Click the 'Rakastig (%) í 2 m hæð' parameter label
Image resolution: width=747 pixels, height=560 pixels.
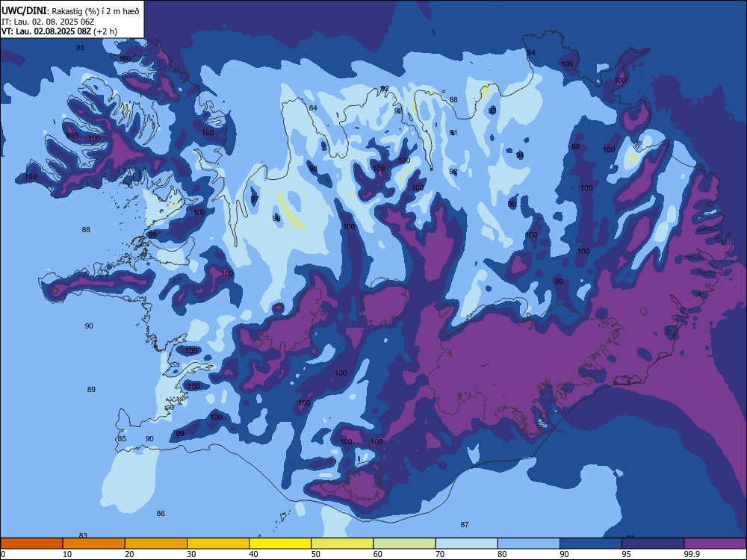[x=96, y=11]
